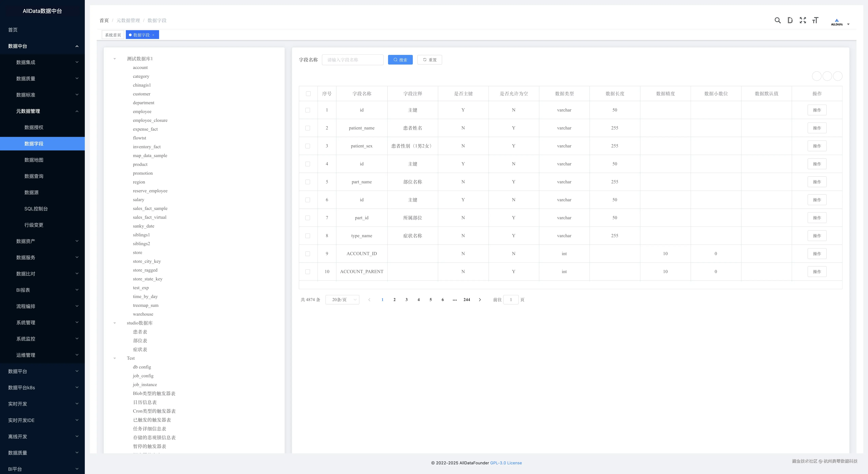Select the checkbox for the ACCOUNT_ID row
The height and width of the screenshot is (474, 868).
(307, 254)
